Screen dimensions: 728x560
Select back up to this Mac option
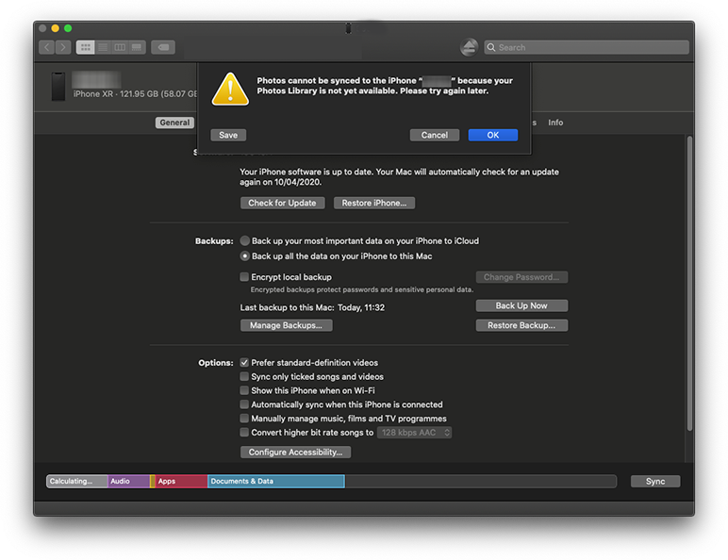[244, 255]
